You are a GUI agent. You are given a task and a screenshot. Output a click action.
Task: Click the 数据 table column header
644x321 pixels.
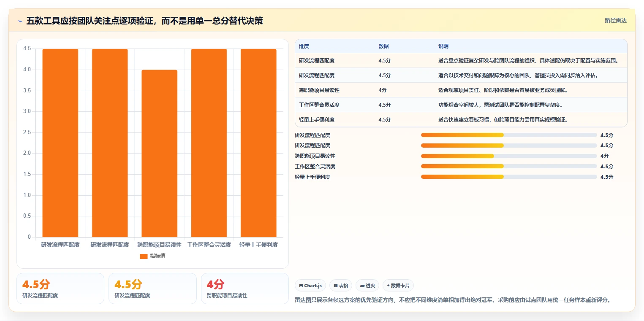(384, 46)
